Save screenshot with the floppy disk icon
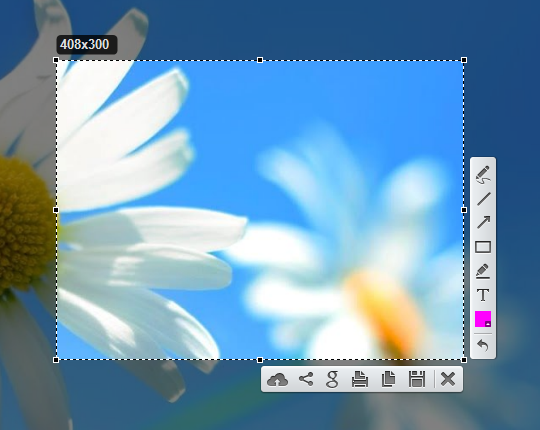 coord(417,379)
